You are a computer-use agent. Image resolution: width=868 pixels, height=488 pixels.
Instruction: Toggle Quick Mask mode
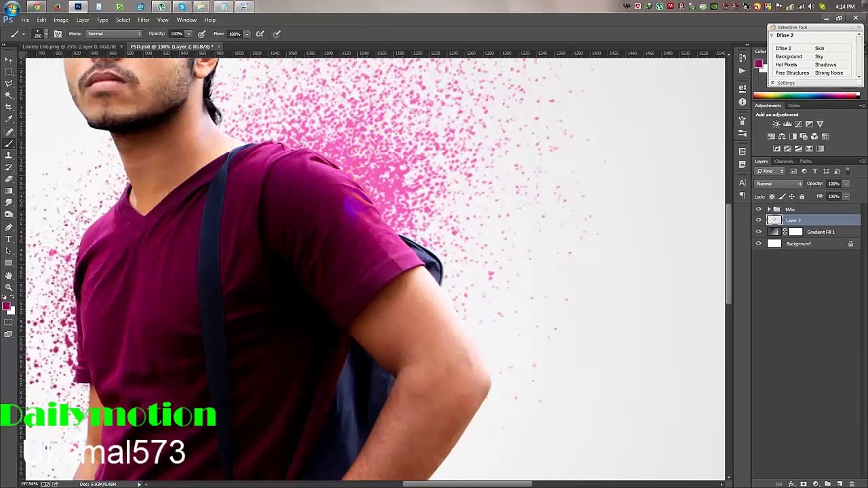(x=9, y=322)
